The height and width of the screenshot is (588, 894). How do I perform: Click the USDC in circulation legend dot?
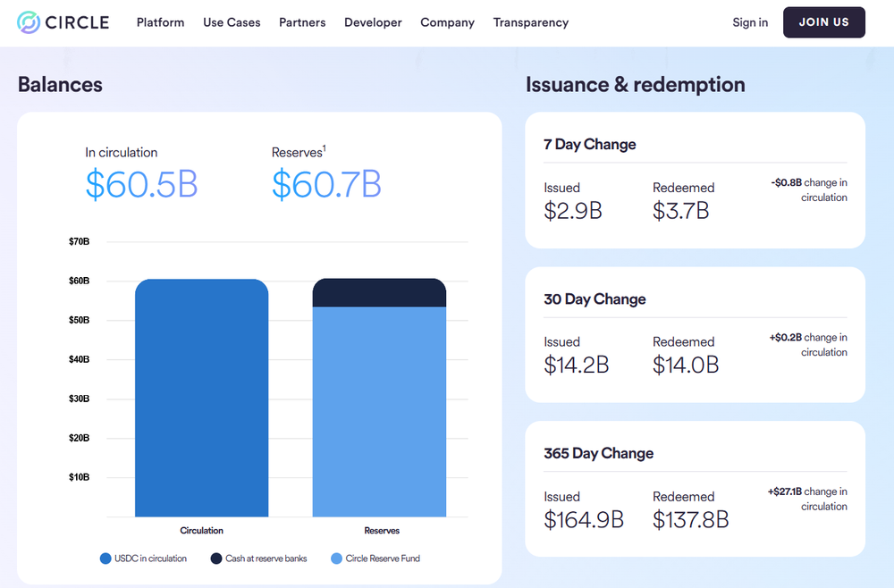click(105, 559)
